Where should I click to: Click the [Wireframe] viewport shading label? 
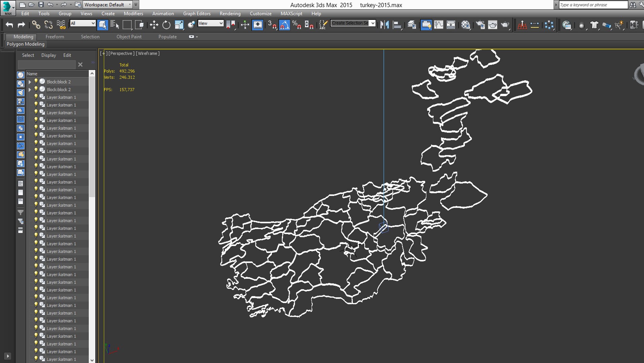(x=148, y=53)
